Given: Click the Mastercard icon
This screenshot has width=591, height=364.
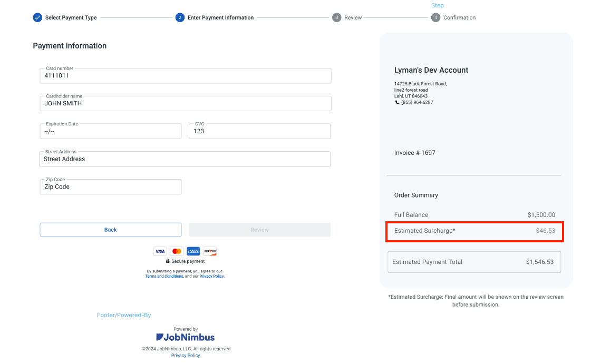Looking at the screenshot, I should click(177, 251).
